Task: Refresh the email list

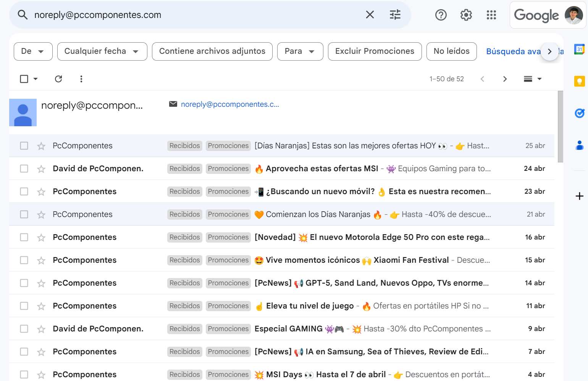Action: point(58,79)
